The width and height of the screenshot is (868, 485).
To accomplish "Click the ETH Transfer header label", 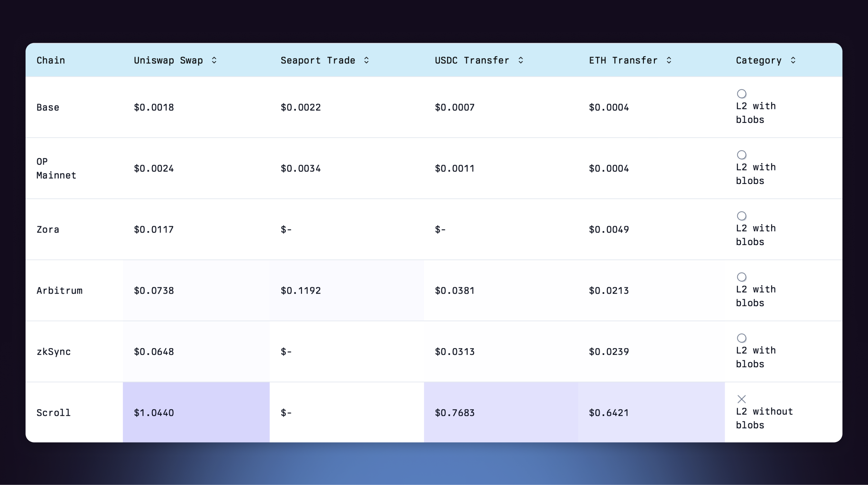I will point(623,60).
